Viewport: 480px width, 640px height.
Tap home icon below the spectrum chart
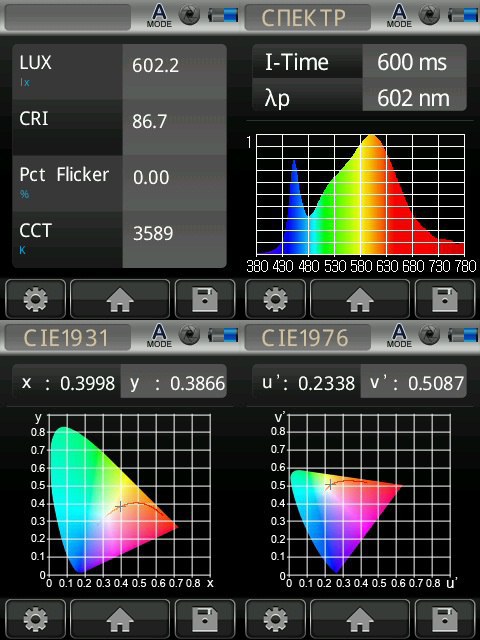360,299
